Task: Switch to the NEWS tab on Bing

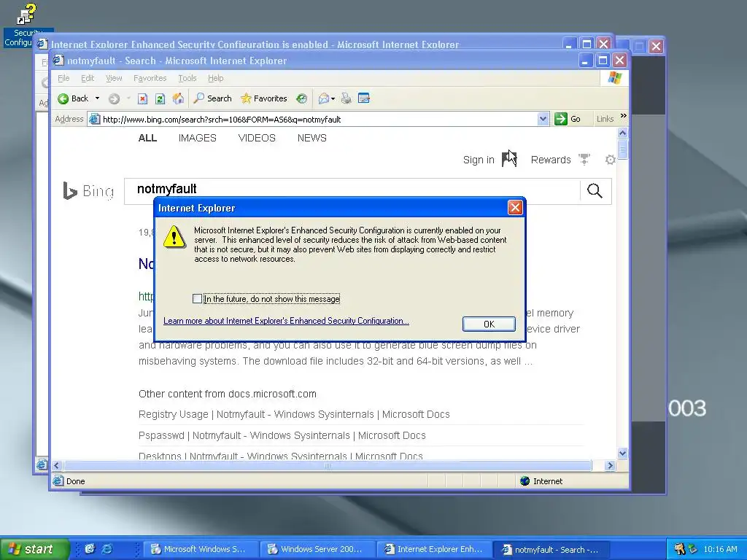Action: [312, 138]
